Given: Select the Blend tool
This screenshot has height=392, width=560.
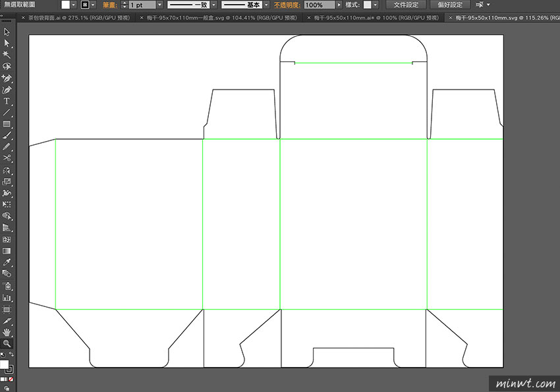Looking at the screenshot, I should pos(7,274).
